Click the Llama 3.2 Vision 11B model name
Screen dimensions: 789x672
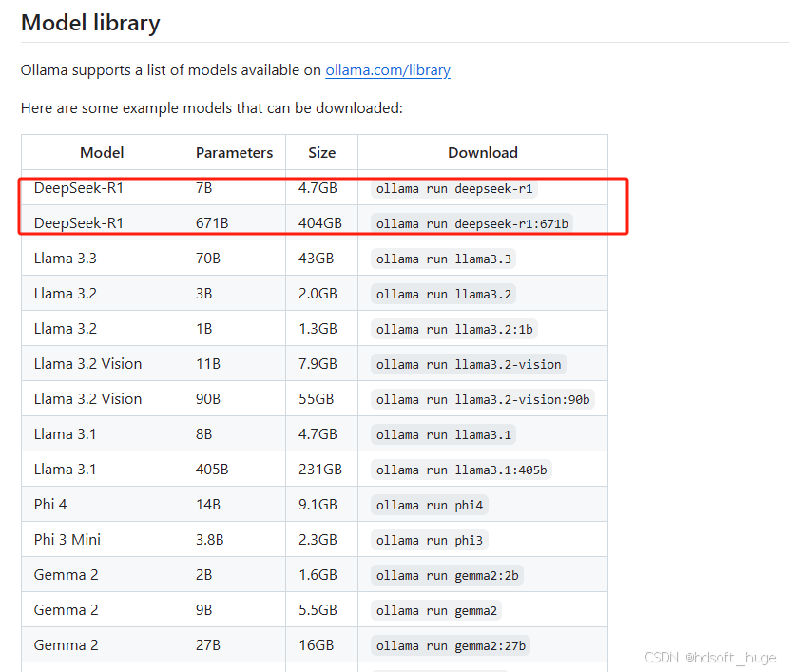(87, 364)
